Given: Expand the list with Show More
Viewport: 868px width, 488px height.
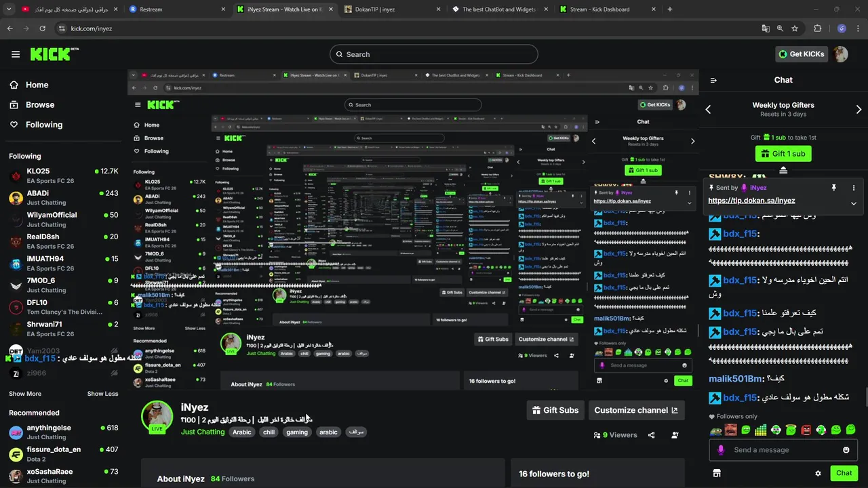Looking at the screenshot, I should pyautogui.click(x=25, y=394).
